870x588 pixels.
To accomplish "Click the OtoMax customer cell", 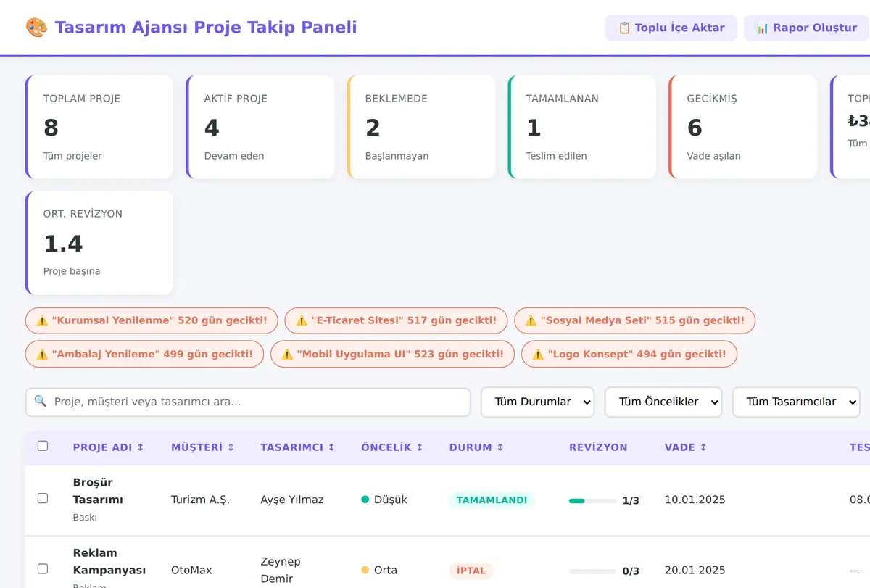I will click(x=191, y=570).
